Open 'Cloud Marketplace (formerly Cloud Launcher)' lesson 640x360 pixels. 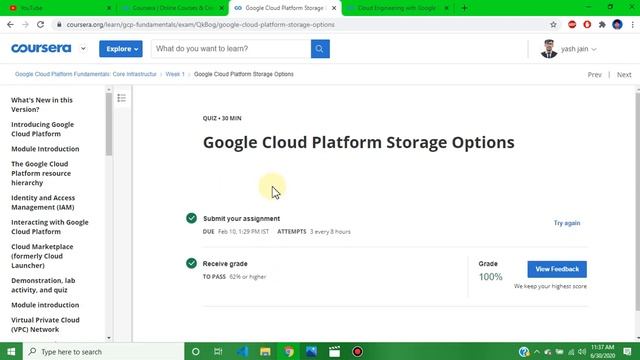click(42, 256)
